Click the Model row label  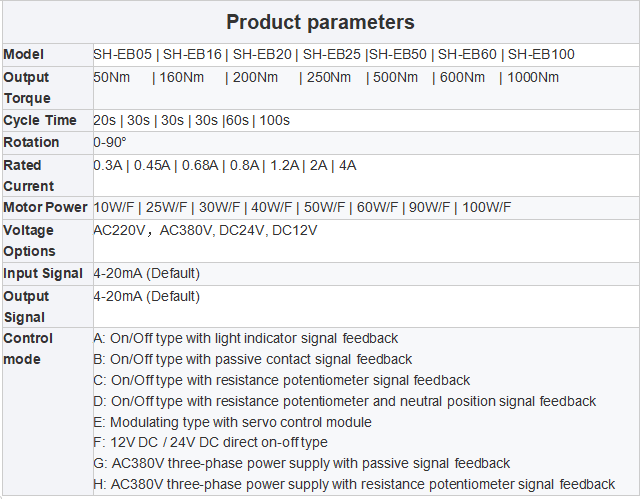24,55
